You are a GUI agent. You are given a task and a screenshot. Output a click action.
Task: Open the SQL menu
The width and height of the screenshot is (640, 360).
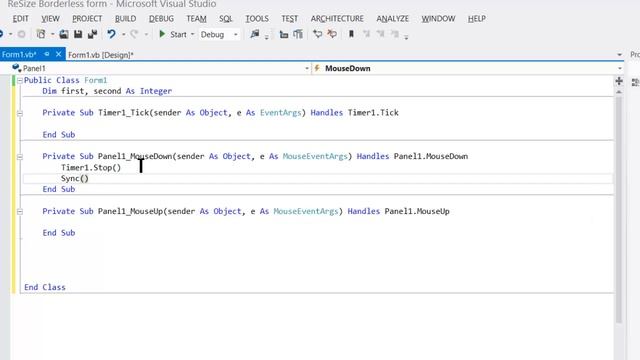[226, 18]
